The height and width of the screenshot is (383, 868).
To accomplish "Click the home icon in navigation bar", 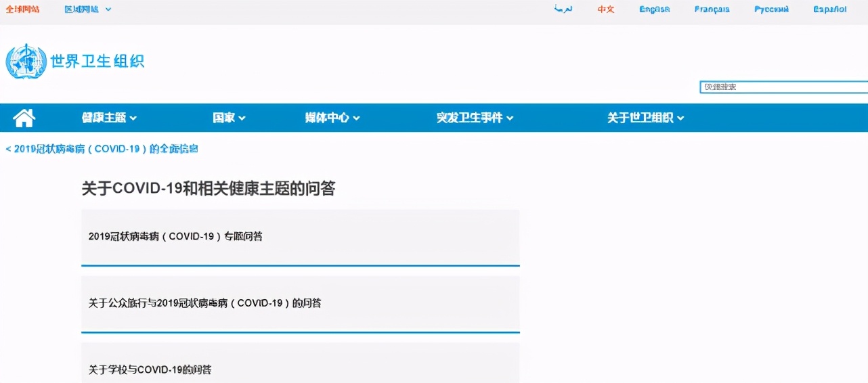I will pyautogui.click(x=24, y=118).
